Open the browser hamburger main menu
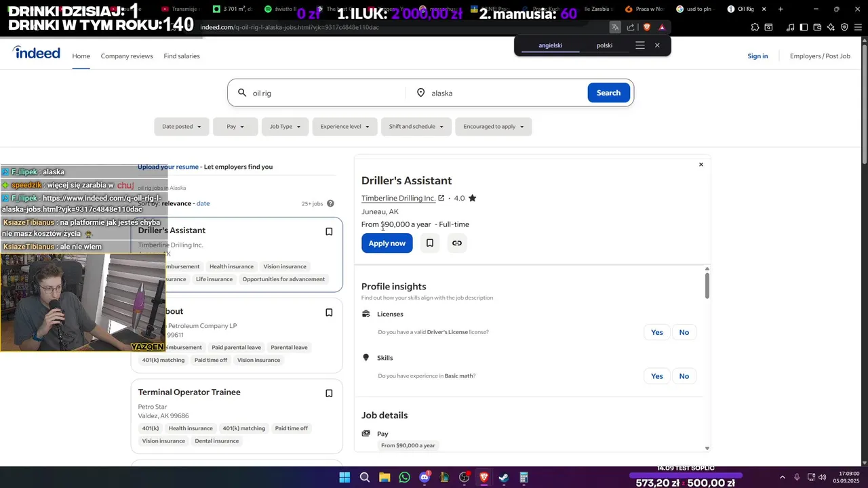 click(x=858, y=27)
